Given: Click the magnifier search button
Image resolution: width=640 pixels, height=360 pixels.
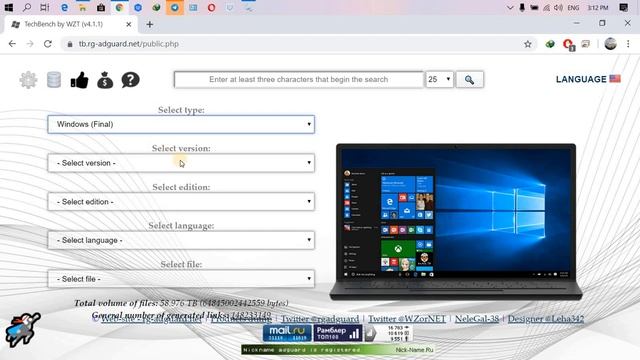Looking at the screenshot, I should coord(469,80).
